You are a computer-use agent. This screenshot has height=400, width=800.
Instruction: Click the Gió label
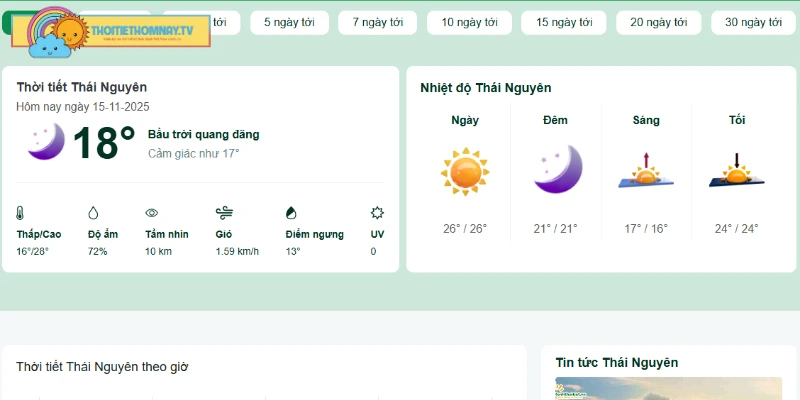(x=223, y=234)
